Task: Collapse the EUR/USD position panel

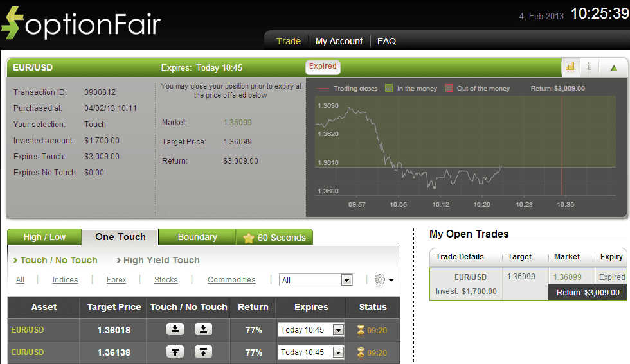Action: coord(613,67)
